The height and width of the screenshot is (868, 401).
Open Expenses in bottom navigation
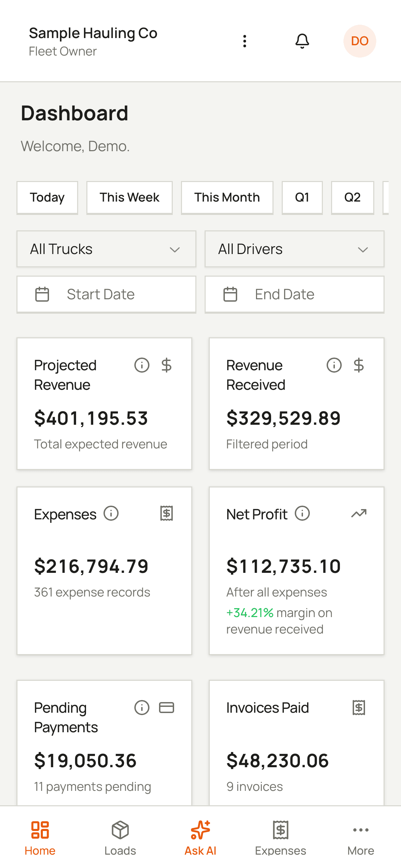281,838
